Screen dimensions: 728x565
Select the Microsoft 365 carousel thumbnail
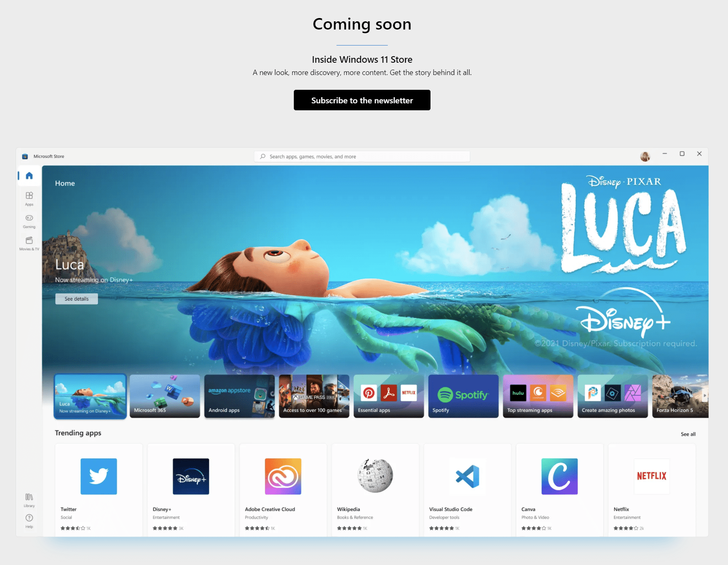click(x=165, y=396)
